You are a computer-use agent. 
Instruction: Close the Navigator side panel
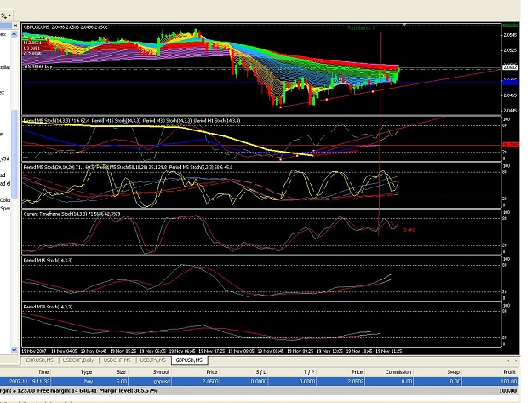pyautogui.click(x=15, y=26)
